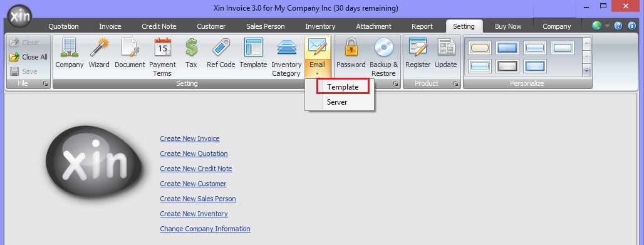Switch to the Quotation tab

click(x=63, y=26)
